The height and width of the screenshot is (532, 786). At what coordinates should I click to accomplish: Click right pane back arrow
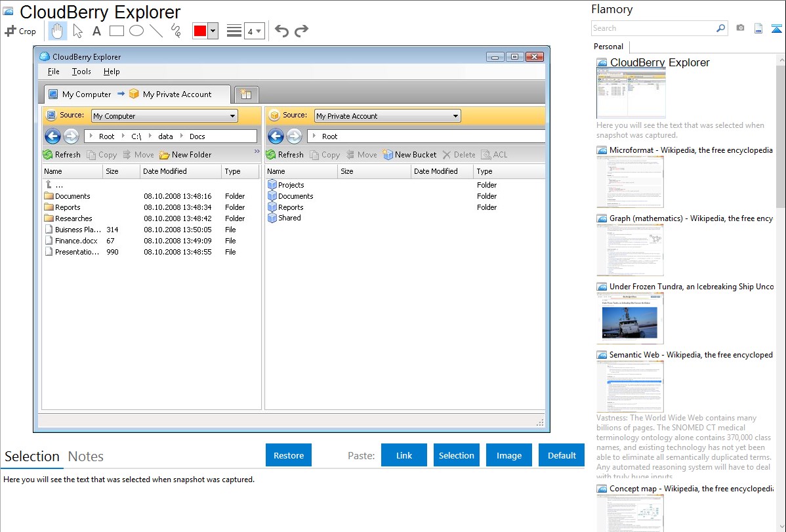(276, 136)
